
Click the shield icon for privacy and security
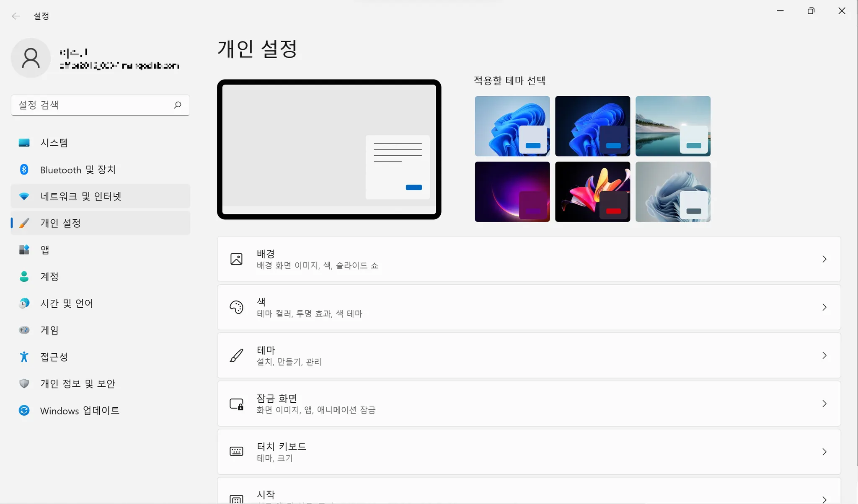pos(24,383)
